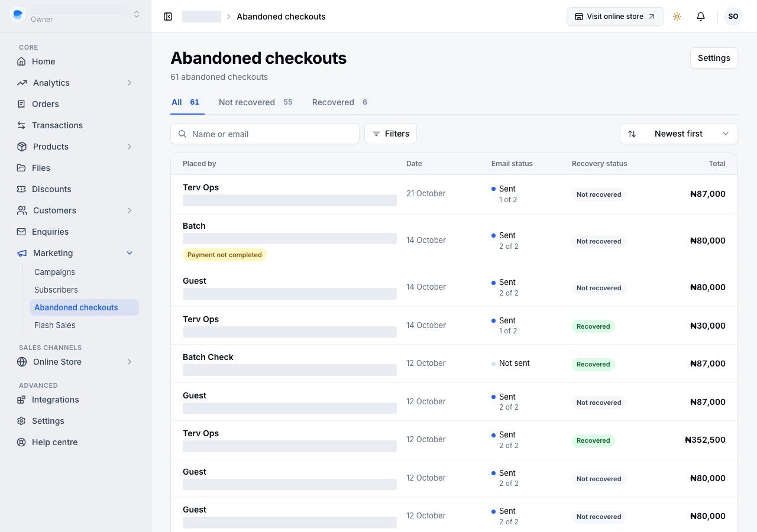
Task: Click the Help centre lifebuoy icon
Action: coord(21,442)
